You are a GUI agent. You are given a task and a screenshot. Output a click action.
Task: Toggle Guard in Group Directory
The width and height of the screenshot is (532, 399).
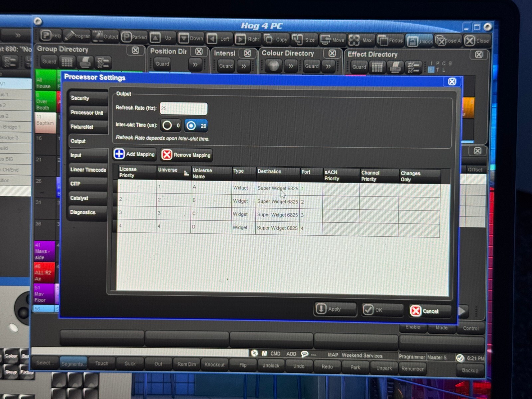coord(49,62)
